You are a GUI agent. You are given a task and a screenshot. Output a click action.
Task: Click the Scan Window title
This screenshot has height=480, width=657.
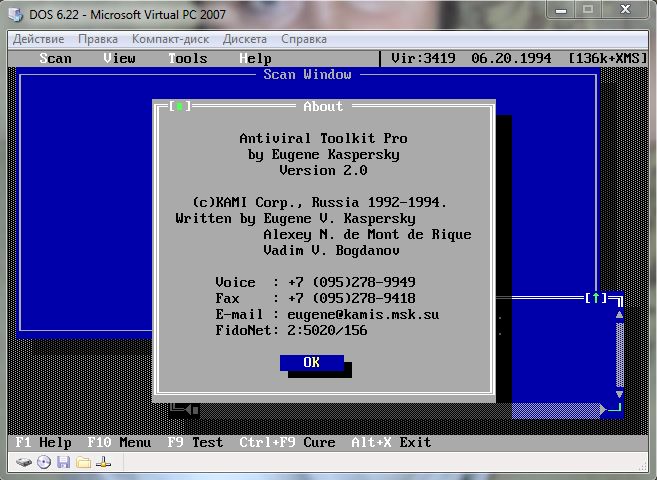pyautogui.click(x=308, y=75)
